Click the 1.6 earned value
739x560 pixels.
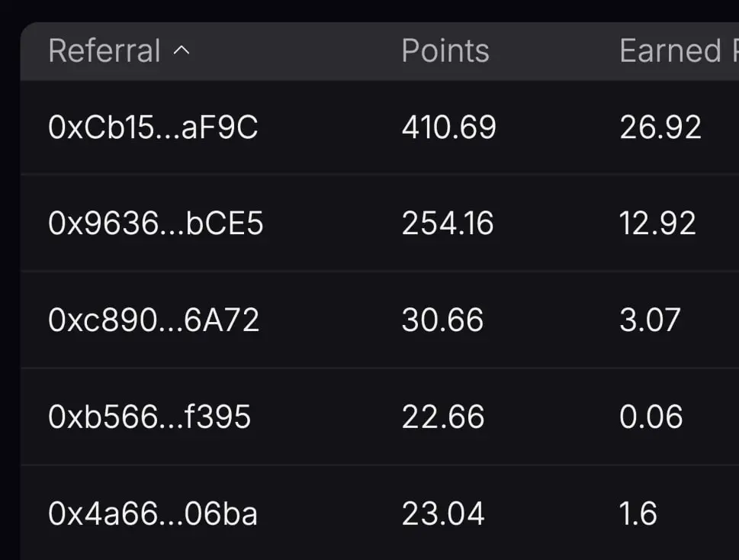pyautogui.click(x=638, y=513)
